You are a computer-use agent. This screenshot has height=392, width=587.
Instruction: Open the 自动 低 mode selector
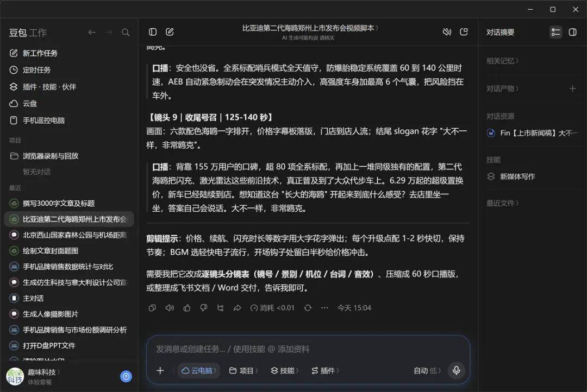[x=427, y=370]
